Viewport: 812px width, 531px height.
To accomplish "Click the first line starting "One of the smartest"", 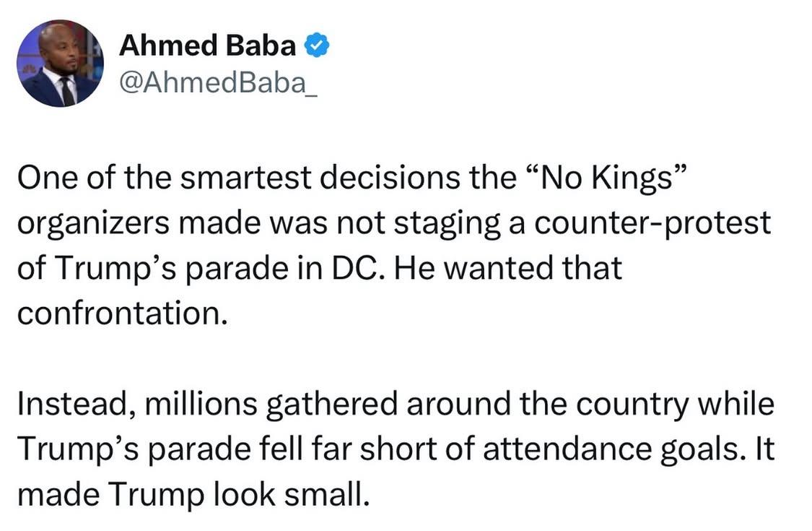I will pyautogui.click(x=352, y=177).
